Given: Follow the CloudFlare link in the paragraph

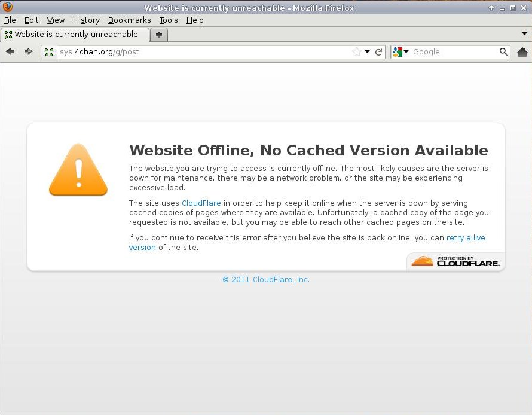Looking at the screenshot, I should coord(201,203).
